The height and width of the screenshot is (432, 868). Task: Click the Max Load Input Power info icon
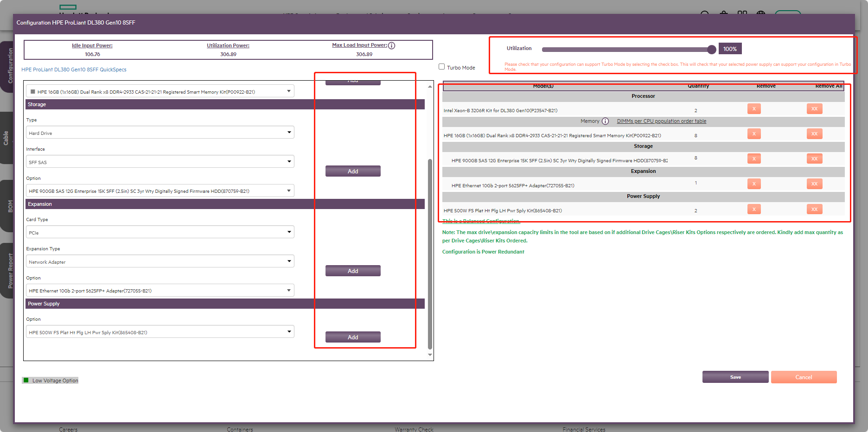pyautogui.click(x=392, y=45)
